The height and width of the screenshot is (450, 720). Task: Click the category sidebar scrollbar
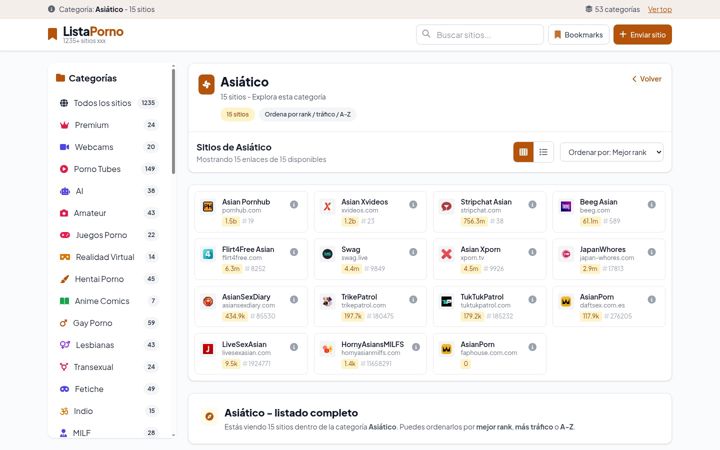pos(173,120)
